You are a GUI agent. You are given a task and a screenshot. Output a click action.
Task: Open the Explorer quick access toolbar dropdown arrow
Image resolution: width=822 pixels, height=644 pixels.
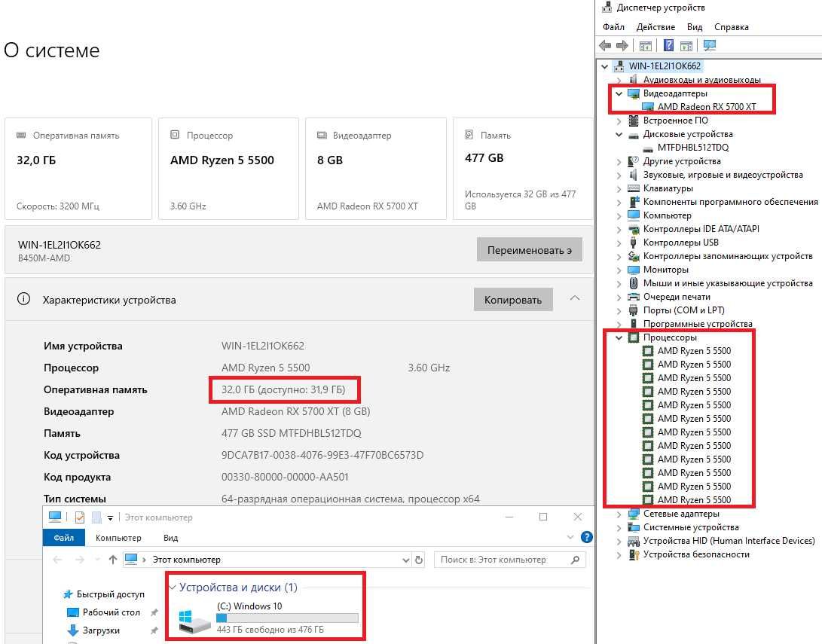pyautogui.click(x=110, y=517)
